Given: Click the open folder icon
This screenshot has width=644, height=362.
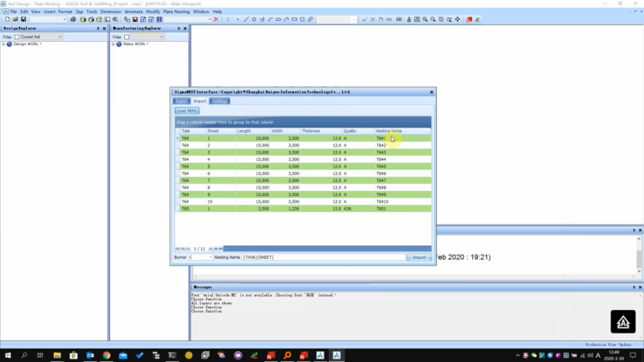Looking at the screenshot, I should click(x=15, y=19).
